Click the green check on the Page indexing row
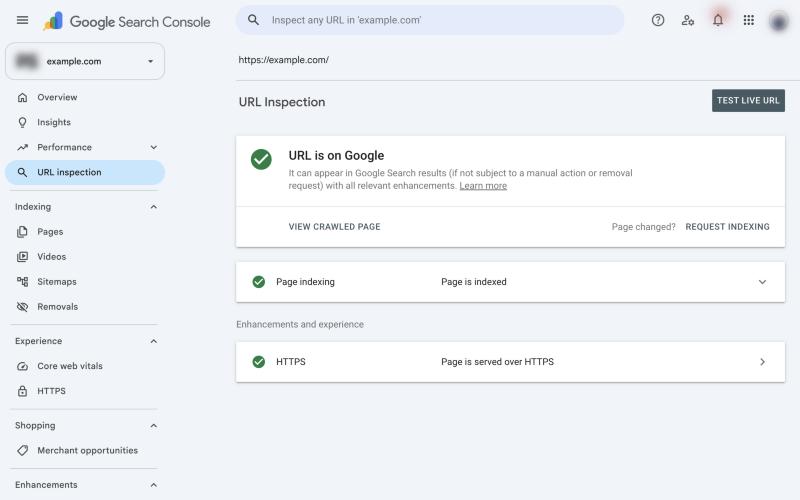This screenshot has height=500, width=800. pos(259,282)
